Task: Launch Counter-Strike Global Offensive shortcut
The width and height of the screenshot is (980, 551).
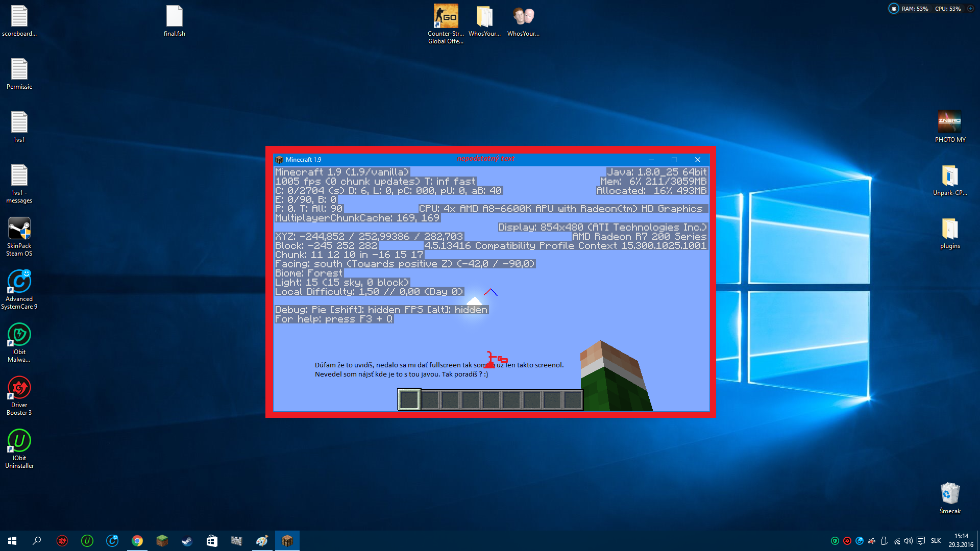Action: [446, 24]
